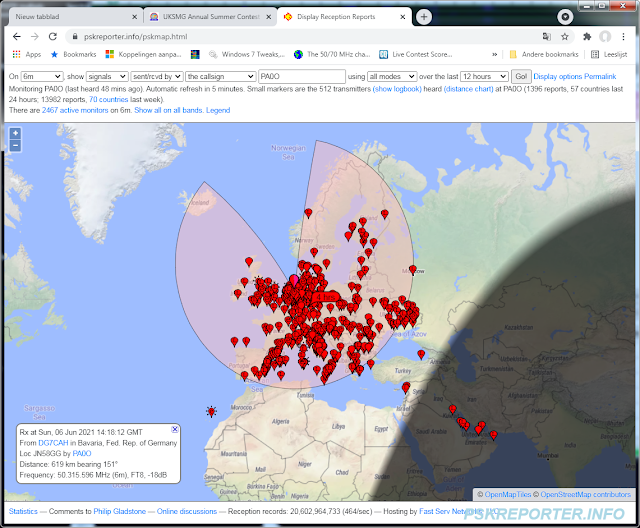The width and height of the screenshot is (640, 528).
Task: Open OpenMapTiles attribution link
Action: tap(508, 495)
